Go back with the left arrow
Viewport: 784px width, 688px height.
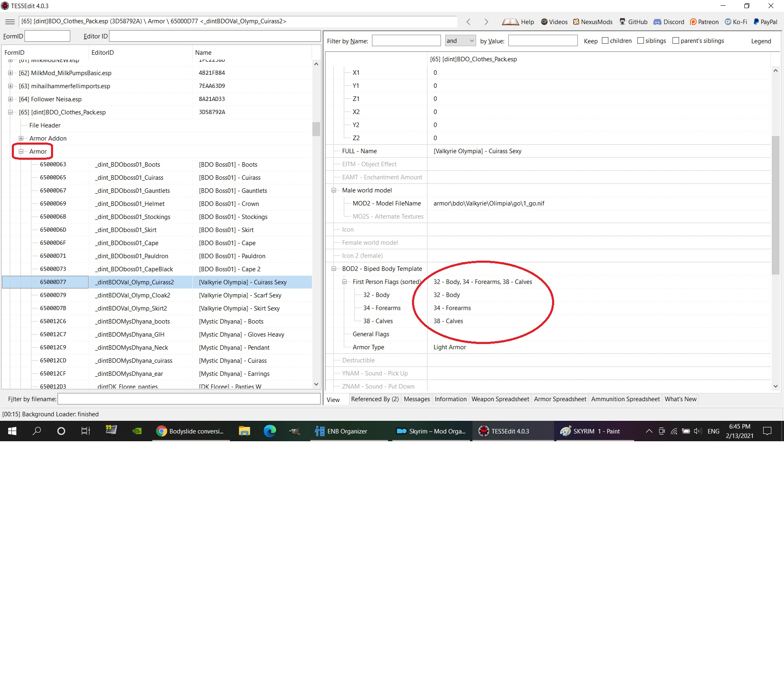coord(468,22)
